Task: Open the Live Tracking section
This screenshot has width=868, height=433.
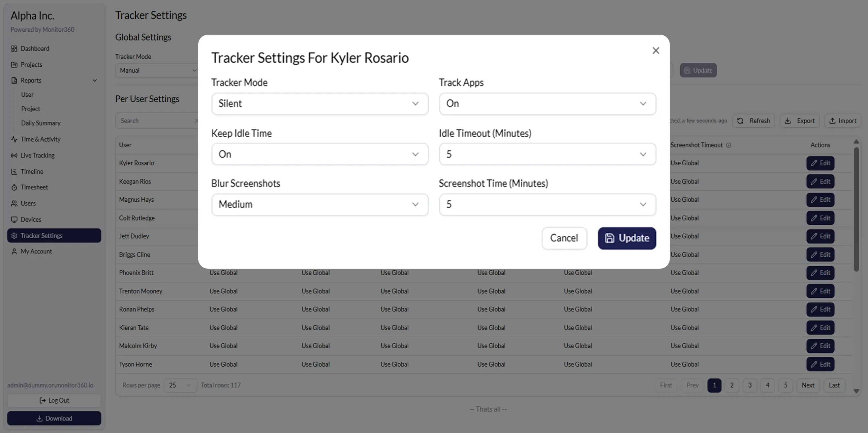Action: (37, 155)
